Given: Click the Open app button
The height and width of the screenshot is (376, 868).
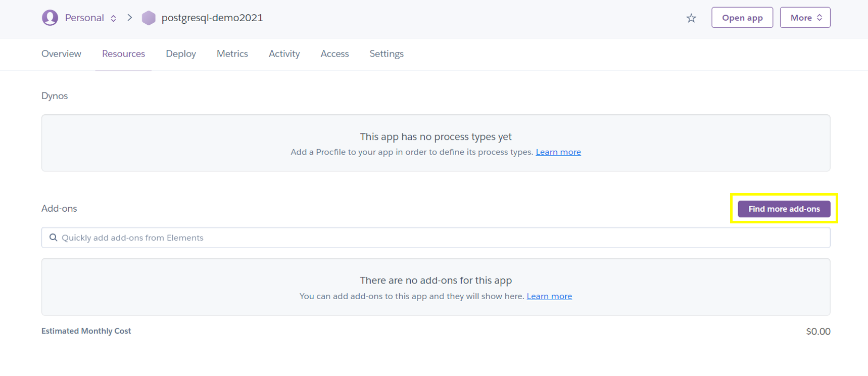Looking at the screenshot, I should click(x=742, y=18).
